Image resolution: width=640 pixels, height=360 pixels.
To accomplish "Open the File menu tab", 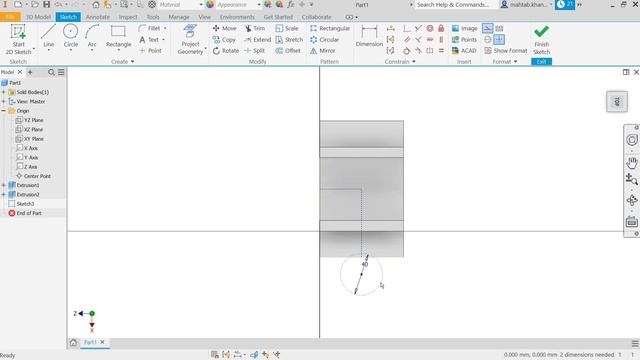I will [10, 17].
